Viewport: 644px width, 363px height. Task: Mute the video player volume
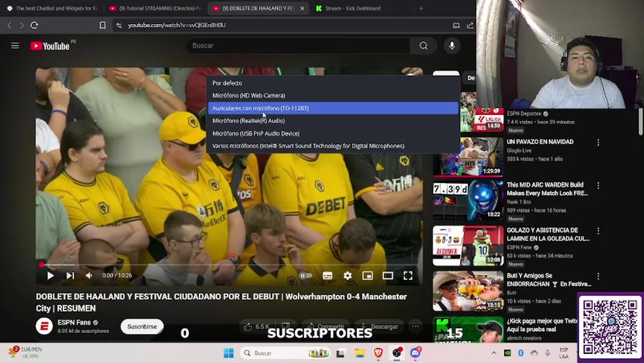click(x=89, y=275)
